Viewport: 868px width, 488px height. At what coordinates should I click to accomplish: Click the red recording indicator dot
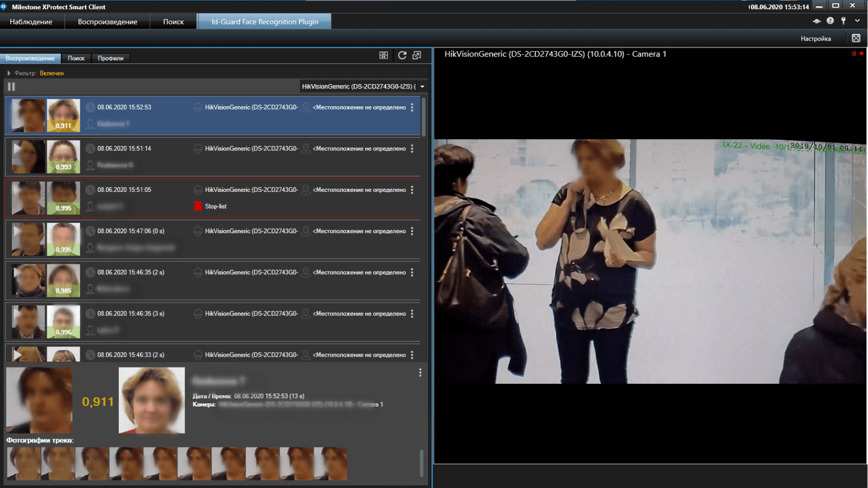pyautogui.click(x=861, y=54)
